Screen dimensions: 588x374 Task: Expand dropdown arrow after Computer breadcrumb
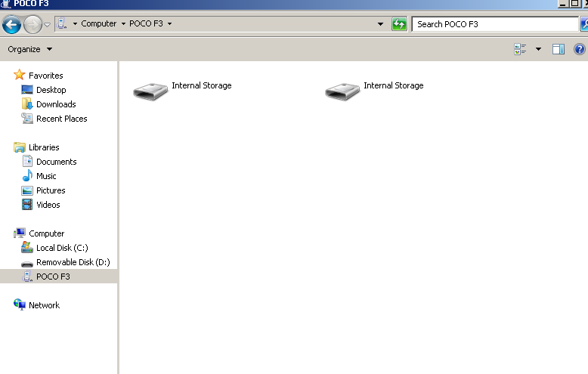click(x=123, y=23)
